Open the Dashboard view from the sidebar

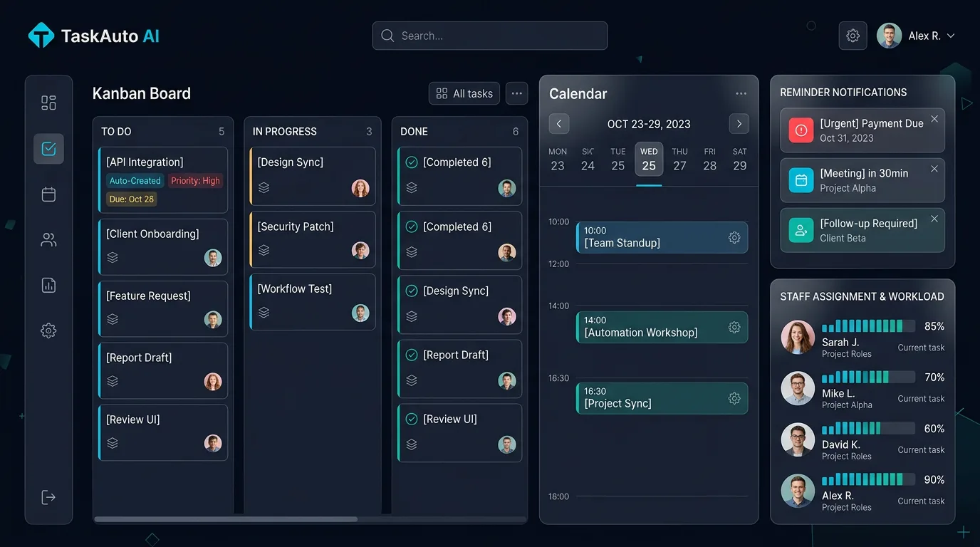coord(48,102)
